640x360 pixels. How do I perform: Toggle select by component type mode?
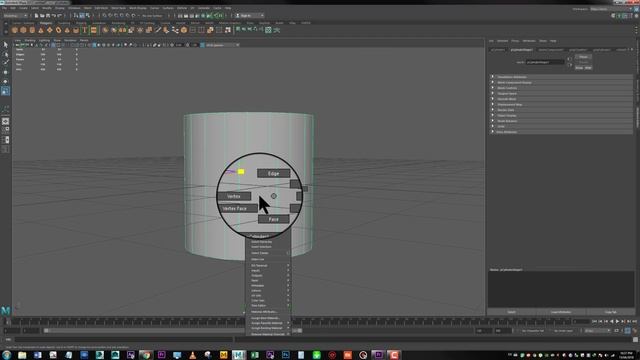(87, 16)
